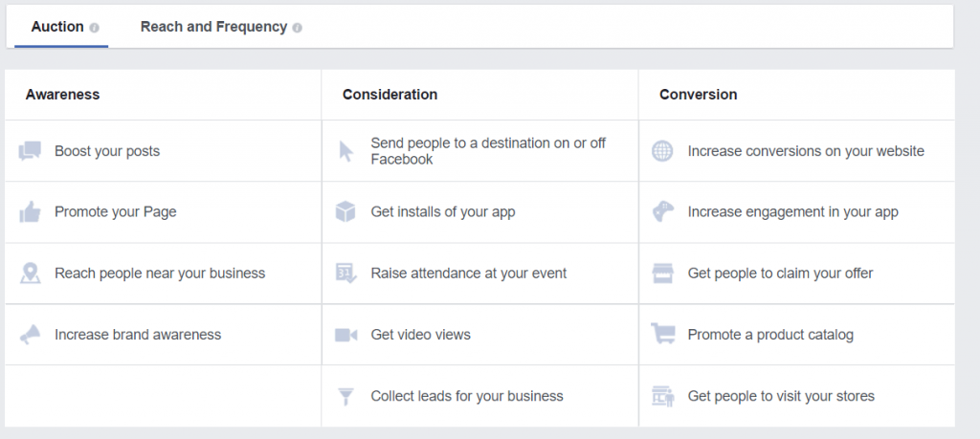Click the info icon next to Auction
Image resolution: width=980 pixels, height=439 pixels.
(x=95, y=28)
